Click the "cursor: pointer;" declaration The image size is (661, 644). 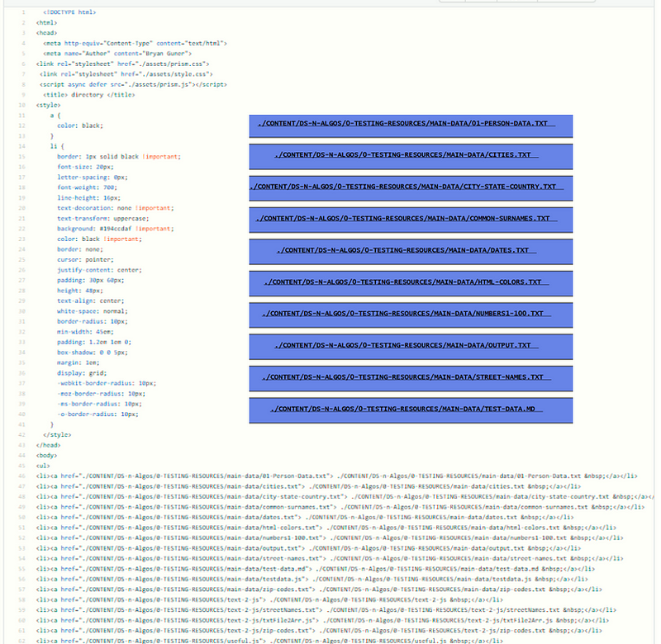(86, 260)
